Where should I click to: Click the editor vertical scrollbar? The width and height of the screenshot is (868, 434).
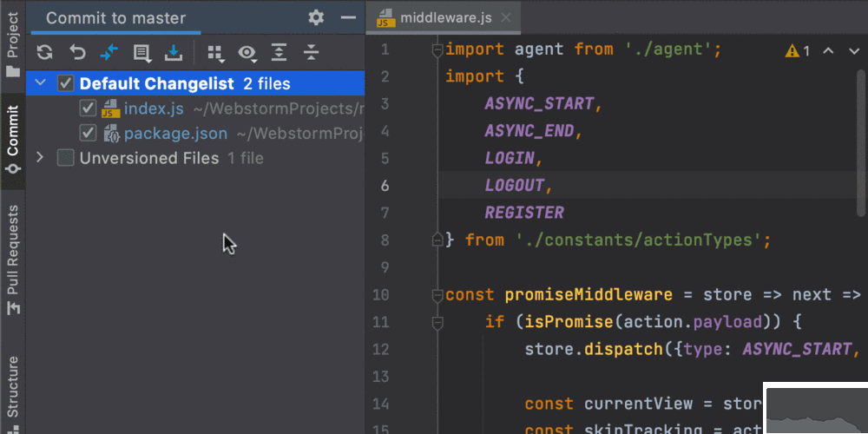tap(861, 144)
